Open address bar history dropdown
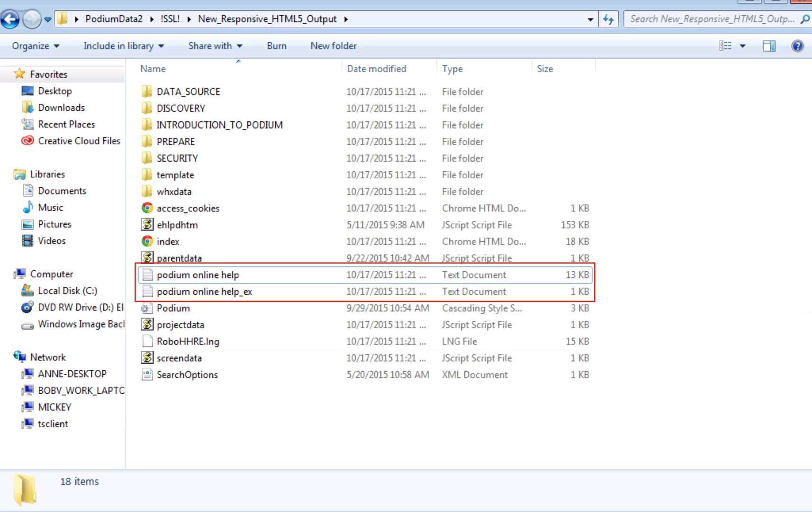Screen dimensions: 812x512 tap(590, 19)
